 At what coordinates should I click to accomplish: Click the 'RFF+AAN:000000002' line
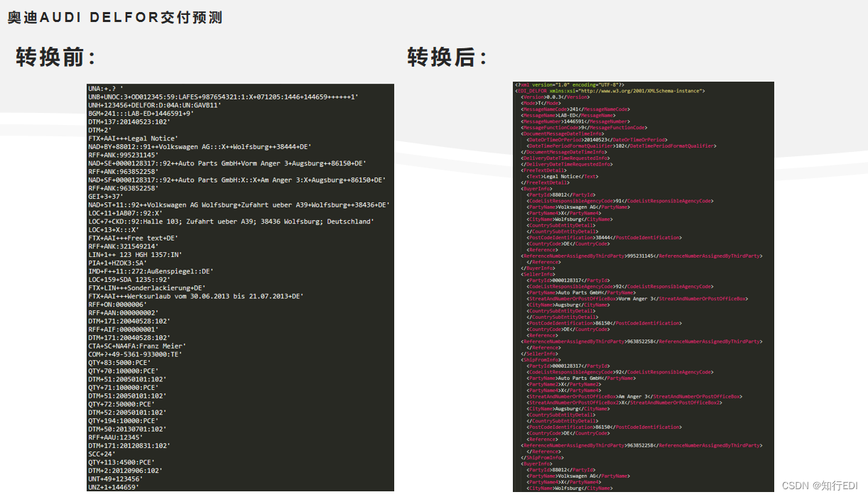(x=124, y=312)
